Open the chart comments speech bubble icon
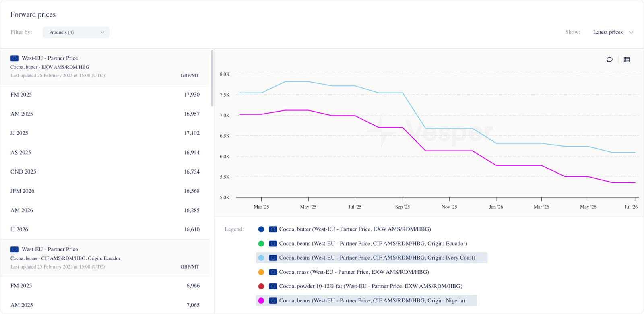The image size is (644, 314). pyautogui.click(x=609, y=60)
